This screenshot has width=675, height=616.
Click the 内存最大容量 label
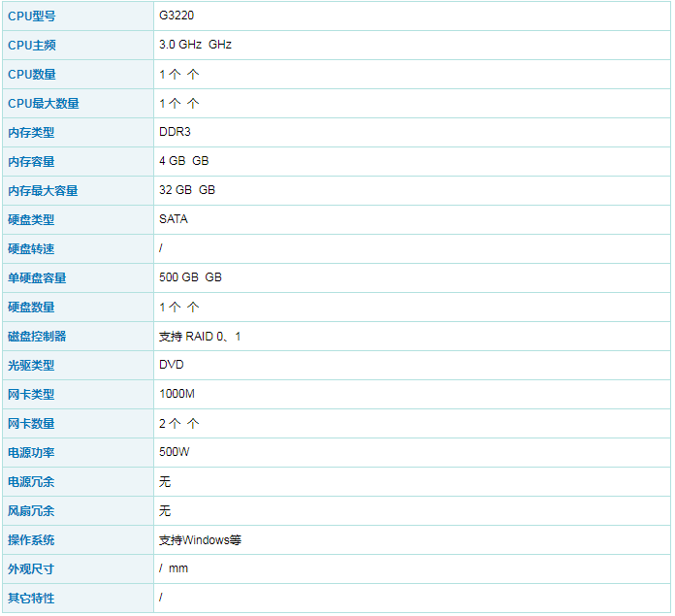coord(43,191)
